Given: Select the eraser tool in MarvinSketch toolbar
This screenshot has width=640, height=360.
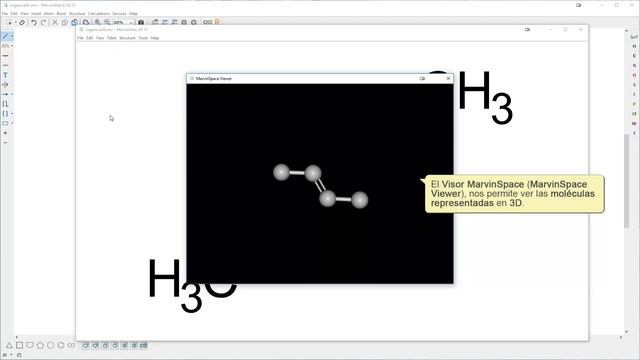Looking at the screenshot, I should tap(22, 22).
